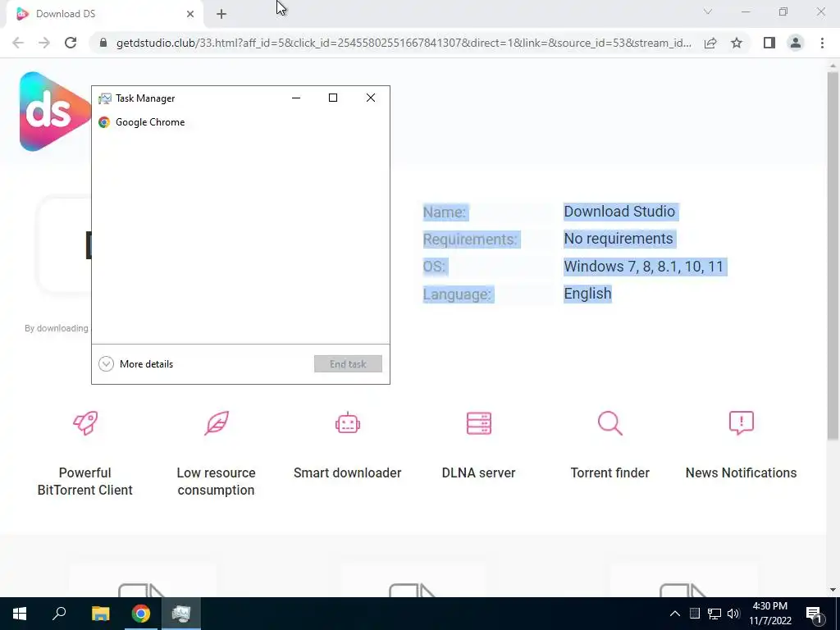Image resolution: width=840 pixels, height=630 pixels.
Task: Click the scrollbar down arrow
Action: pyautogui.click(x=833, y=589)
